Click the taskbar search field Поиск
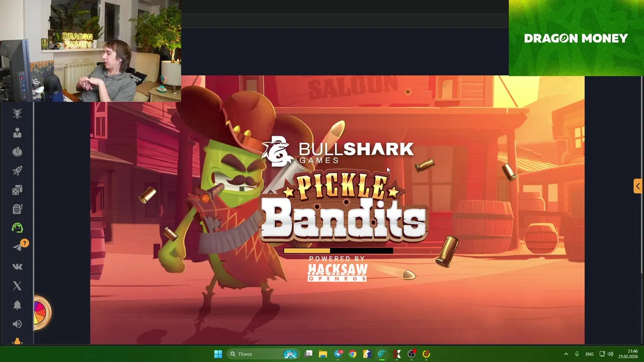 [263, 354]
